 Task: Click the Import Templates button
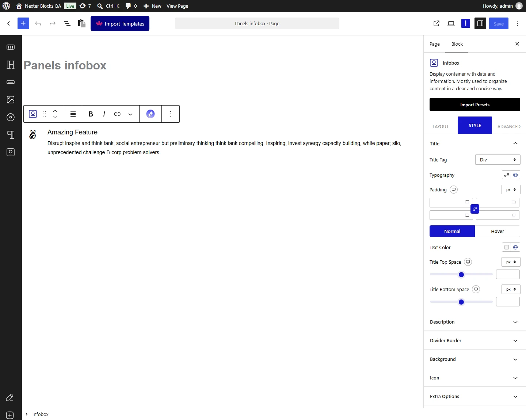120,23
